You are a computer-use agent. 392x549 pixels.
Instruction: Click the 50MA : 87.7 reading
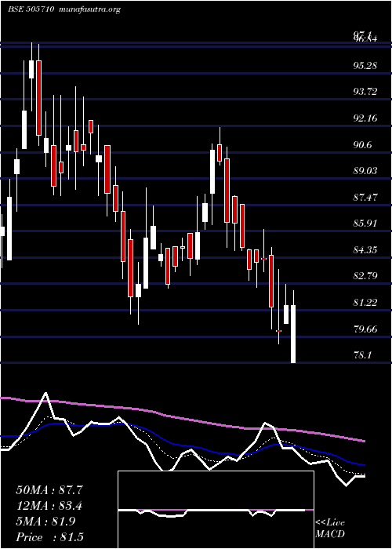point(49,490)
